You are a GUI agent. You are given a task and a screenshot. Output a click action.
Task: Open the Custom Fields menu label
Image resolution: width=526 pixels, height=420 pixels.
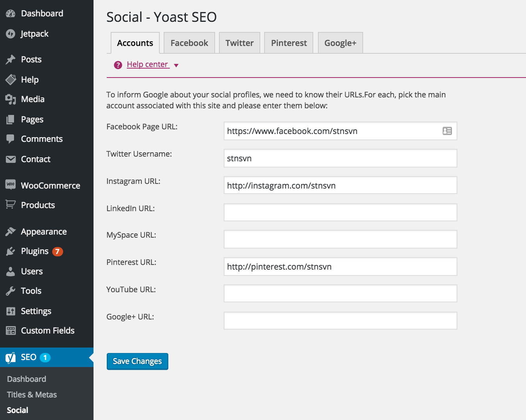tap(48, 331)
